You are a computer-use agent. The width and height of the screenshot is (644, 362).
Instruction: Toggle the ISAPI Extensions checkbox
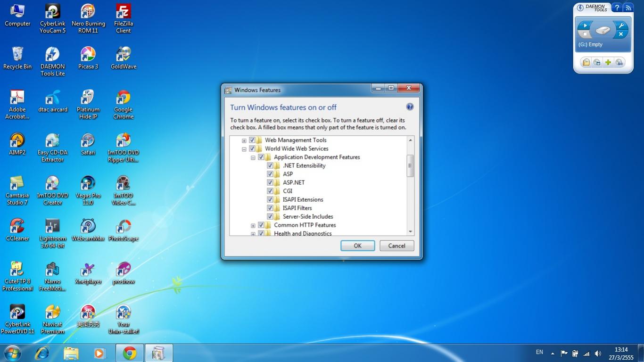click(x=270, y=199)
